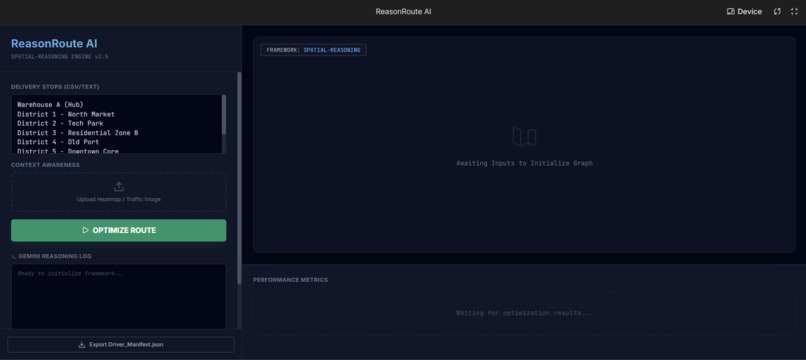Click the 'Delivery Stops (CSV/Text)' label
806x360 pixels.
[55, 87]
